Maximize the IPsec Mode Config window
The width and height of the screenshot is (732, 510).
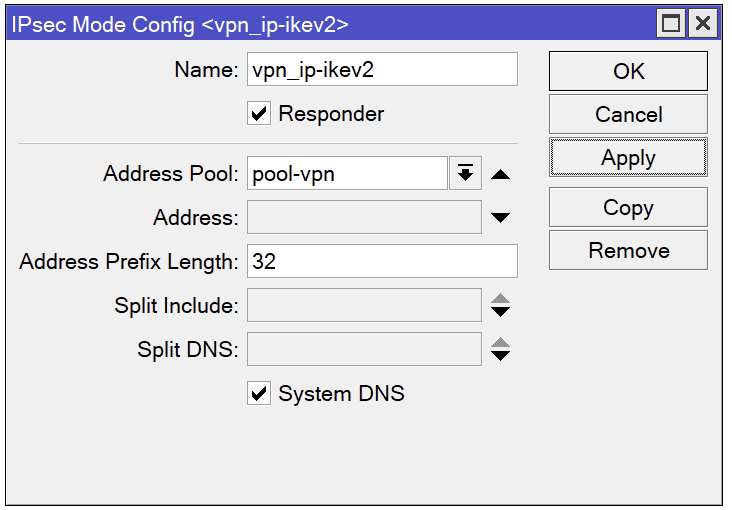click(x=671, y=23)
